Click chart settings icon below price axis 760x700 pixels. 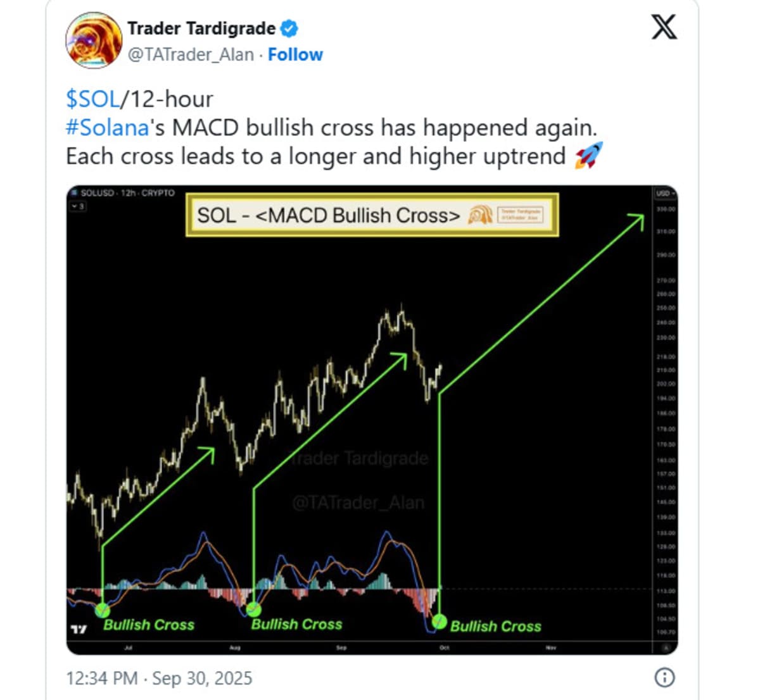pos(665,647)
